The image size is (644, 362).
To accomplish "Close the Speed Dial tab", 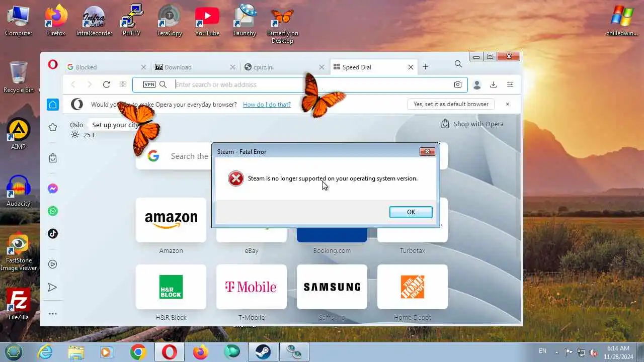I will (411, 67).
